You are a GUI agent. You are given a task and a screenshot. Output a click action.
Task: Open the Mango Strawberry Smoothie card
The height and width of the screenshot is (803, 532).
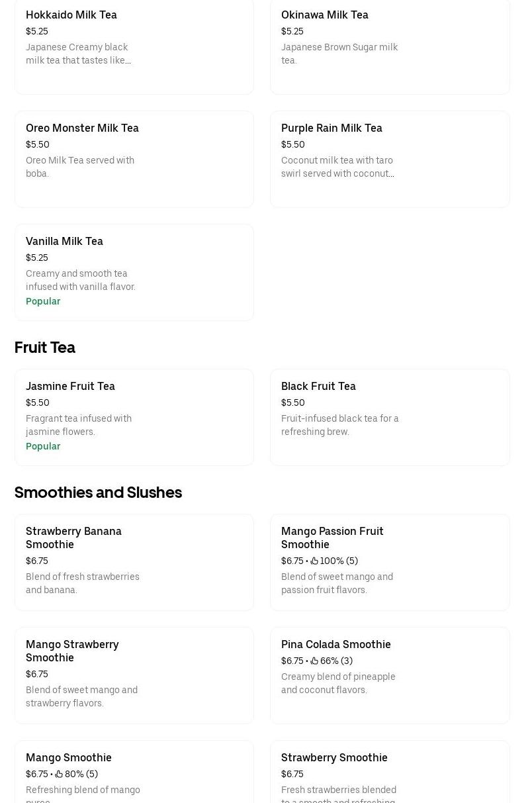tap(134, 675)
